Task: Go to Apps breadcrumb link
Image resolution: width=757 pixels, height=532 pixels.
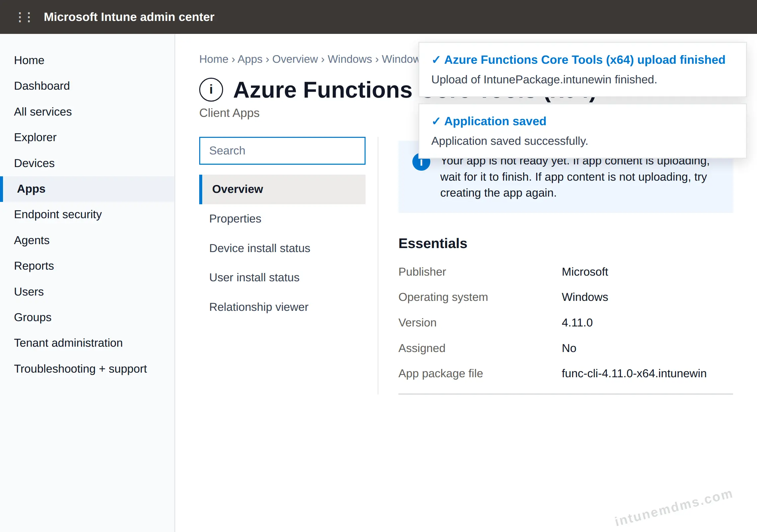Action: click(x=250, y=59)
